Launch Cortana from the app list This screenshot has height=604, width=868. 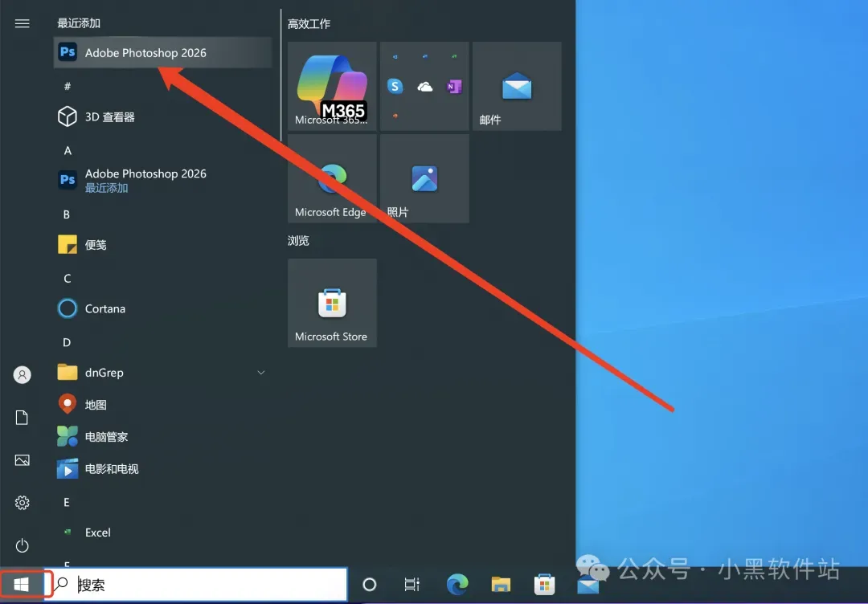click(162, 308)
